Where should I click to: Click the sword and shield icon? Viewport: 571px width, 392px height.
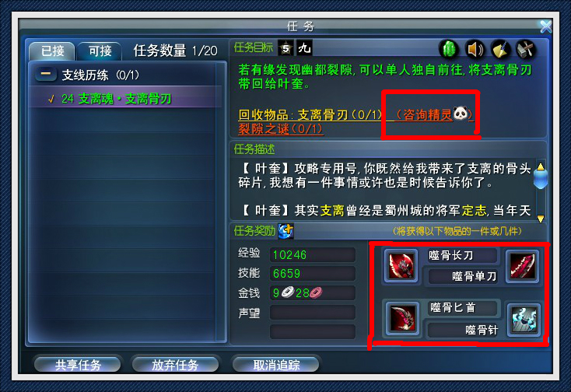(x=501, y=49)
